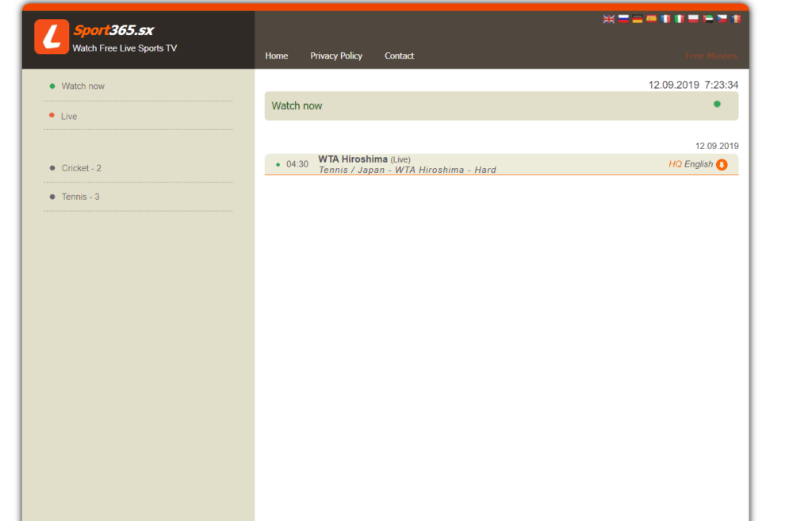Filter events by Cricket - 2
Screen dimensions: 812x521
[81, 168]
